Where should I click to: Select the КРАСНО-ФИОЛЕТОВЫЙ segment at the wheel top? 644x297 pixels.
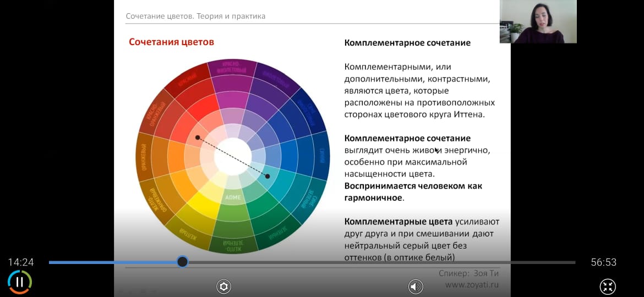tap(233, 68)
